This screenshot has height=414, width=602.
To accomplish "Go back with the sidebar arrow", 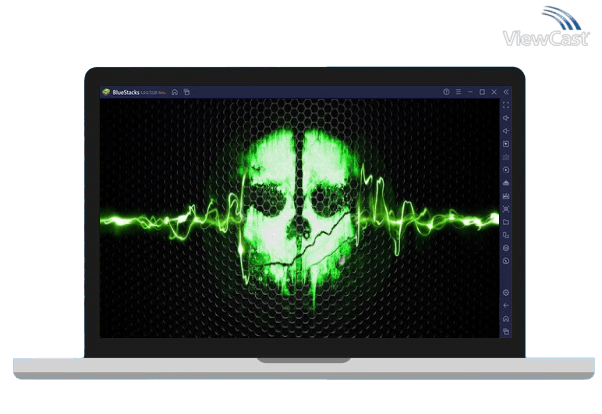I will click(x=506, y=306).
